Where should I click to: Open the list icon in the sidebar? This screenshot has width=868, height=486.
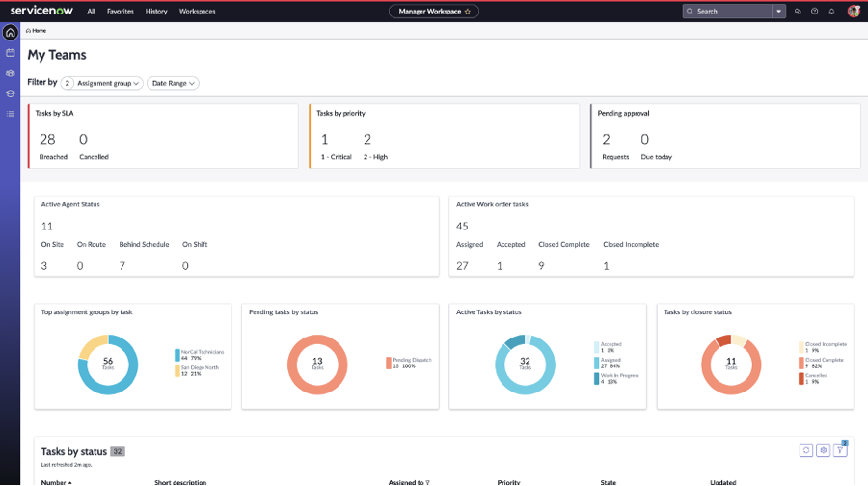[10, 114]
